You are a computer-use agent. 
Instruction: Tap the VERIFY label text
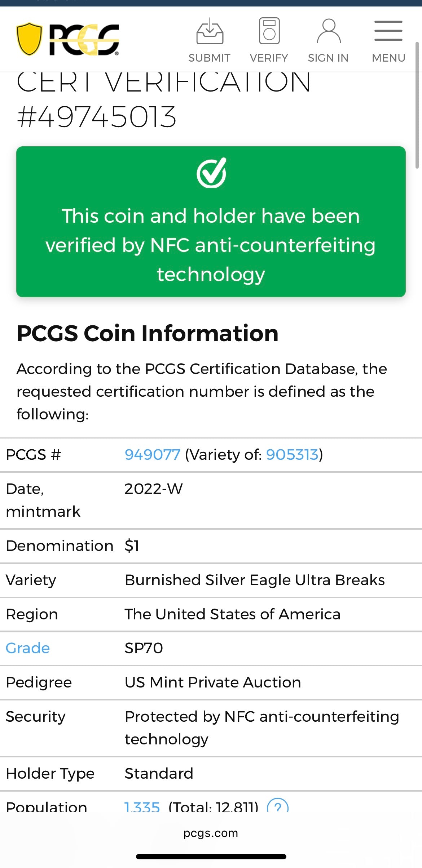(x=268, y=58)
